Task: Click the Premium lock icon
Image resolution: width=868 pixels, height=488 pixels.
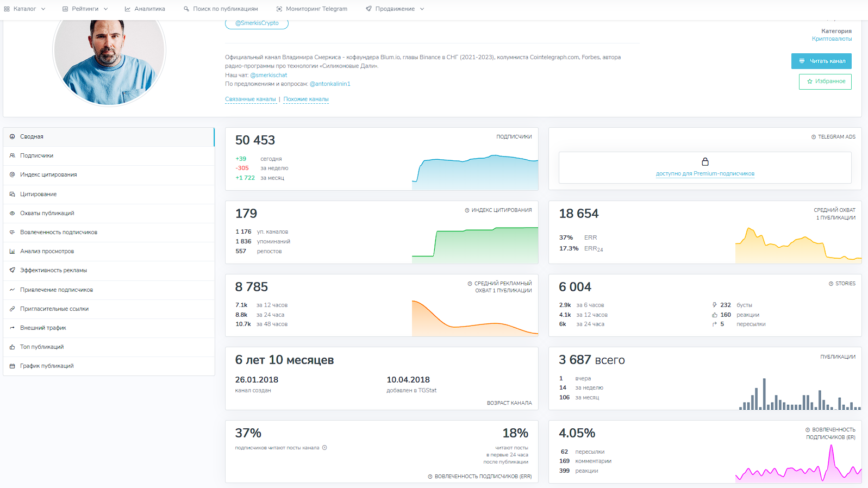Action: pos(705,161)
